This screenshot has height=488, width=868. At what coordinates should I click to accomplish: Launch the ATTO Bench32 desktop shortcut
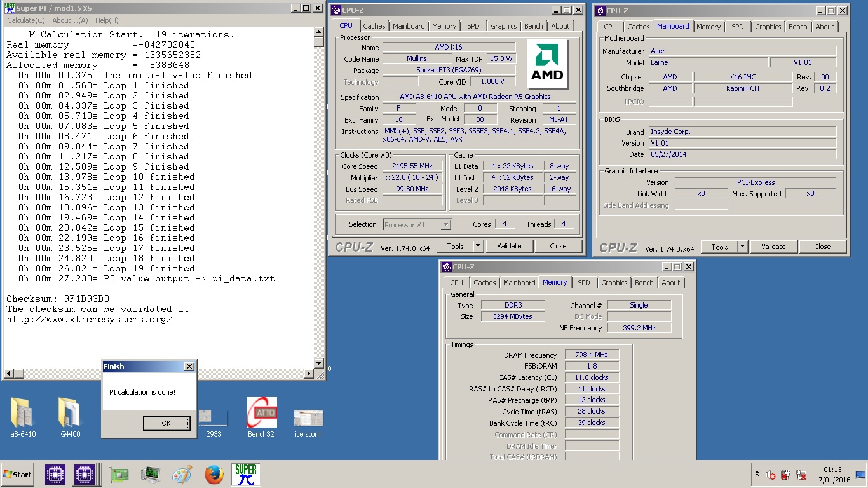point(261,417)
